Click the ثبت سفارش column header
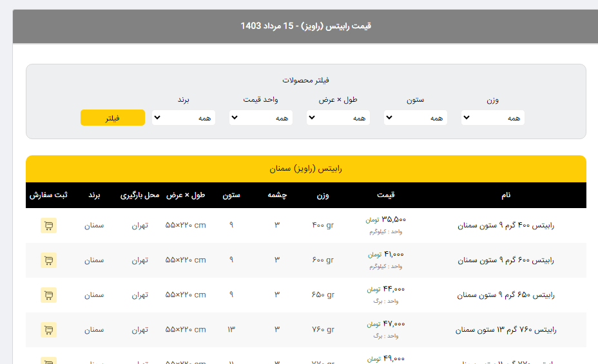This screenshot has height=364, width=598. [48, 195]
